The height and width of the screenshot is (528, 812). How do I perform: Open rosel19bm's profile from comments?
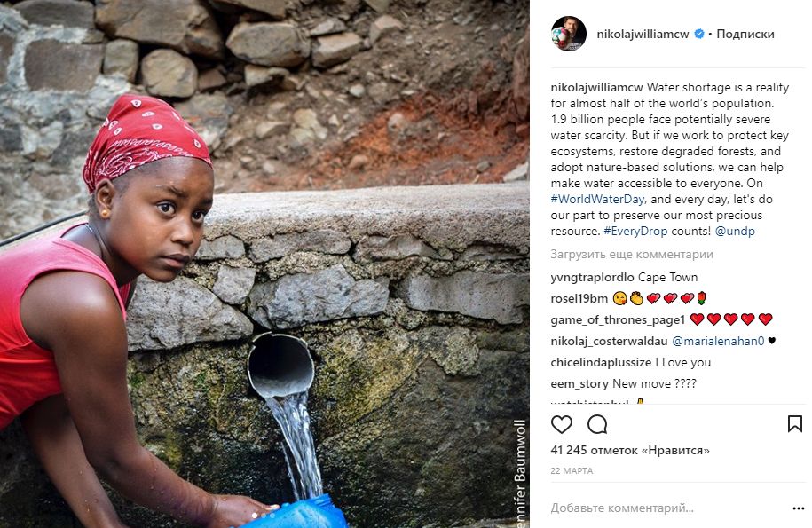click(579, 298)
